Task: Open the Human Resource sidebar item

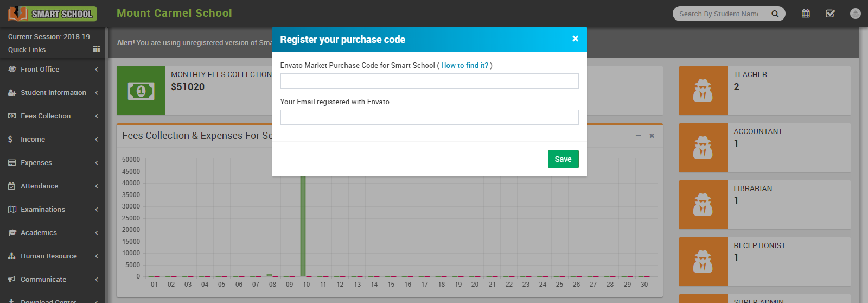Action: (x=53, y=256)
